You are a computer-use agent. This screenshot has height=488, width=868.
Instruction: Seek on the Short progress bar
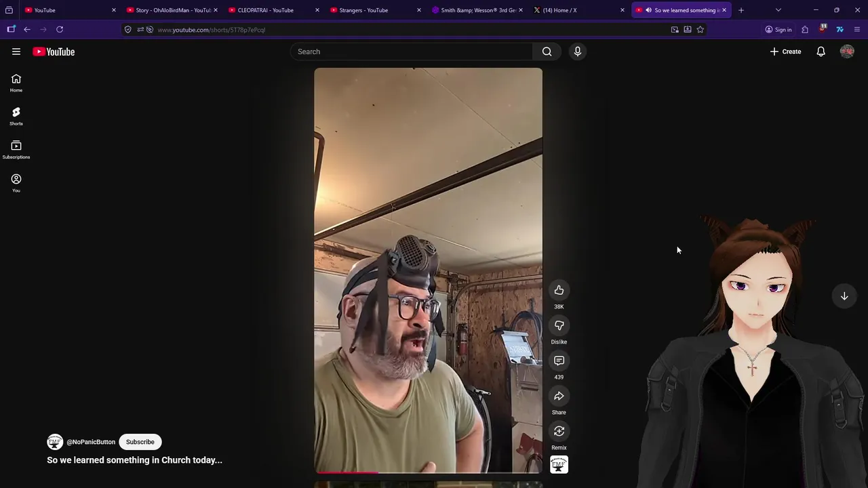click(428, 472)
